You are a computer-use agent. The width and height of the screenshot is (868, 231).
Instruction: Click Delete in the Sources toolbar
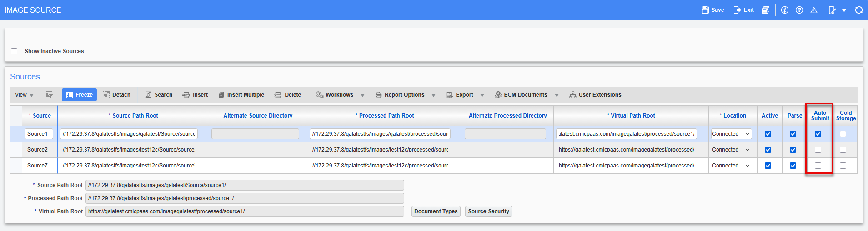288,95
